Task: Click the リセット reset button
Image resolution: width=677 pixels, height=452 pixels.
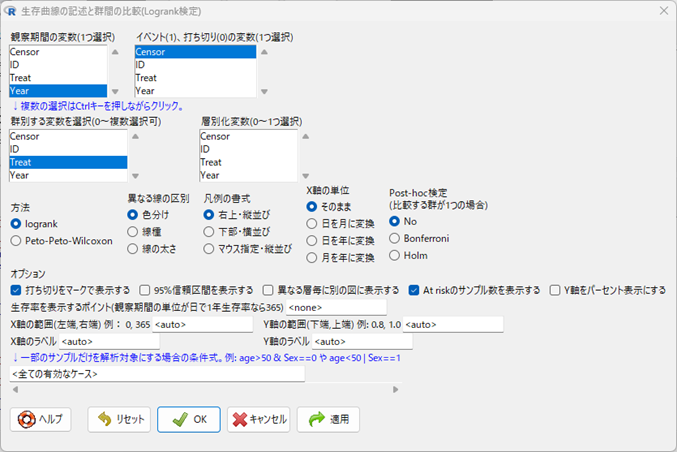Action: tap(118, 419)
